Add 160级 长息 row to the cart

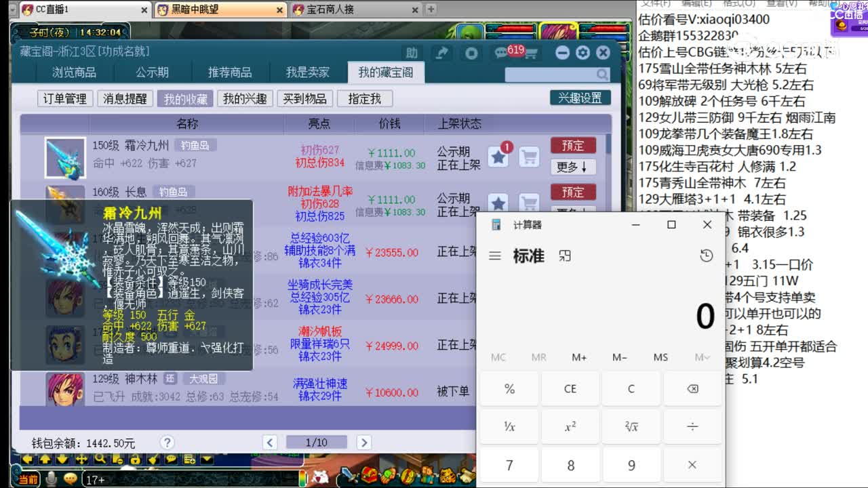[x=529, y=203]
